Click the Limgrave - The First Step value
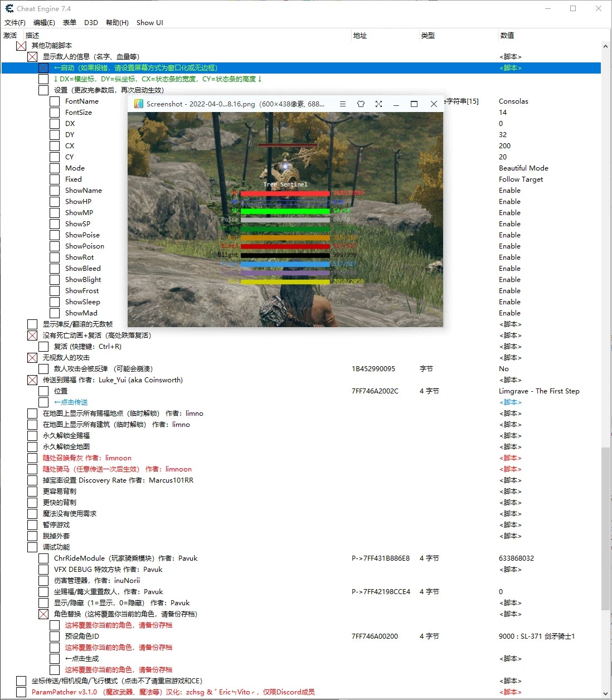The height and width of the screenshot is (700, 612). pos(539,391)
